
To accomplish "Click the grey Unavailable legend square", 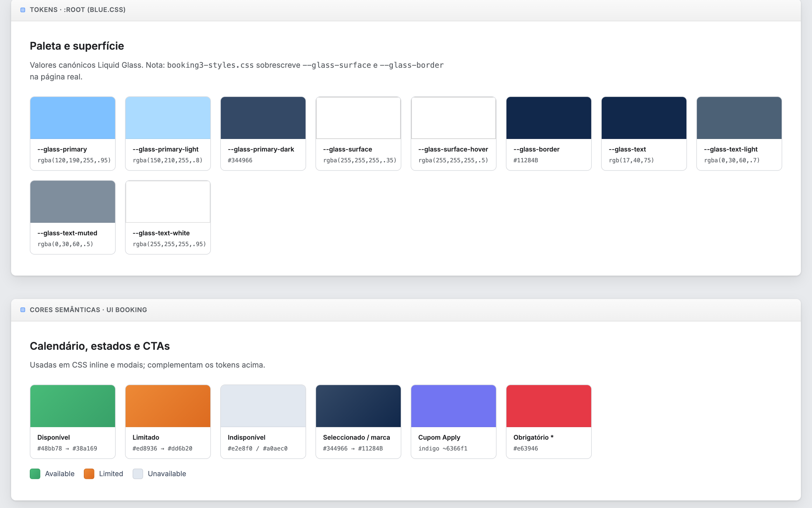I will point(138,474).
